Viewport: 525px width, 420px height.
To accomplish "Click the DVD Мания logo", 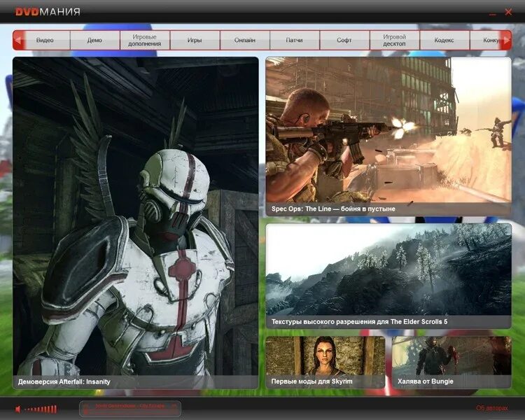I will tap(48, 12).
